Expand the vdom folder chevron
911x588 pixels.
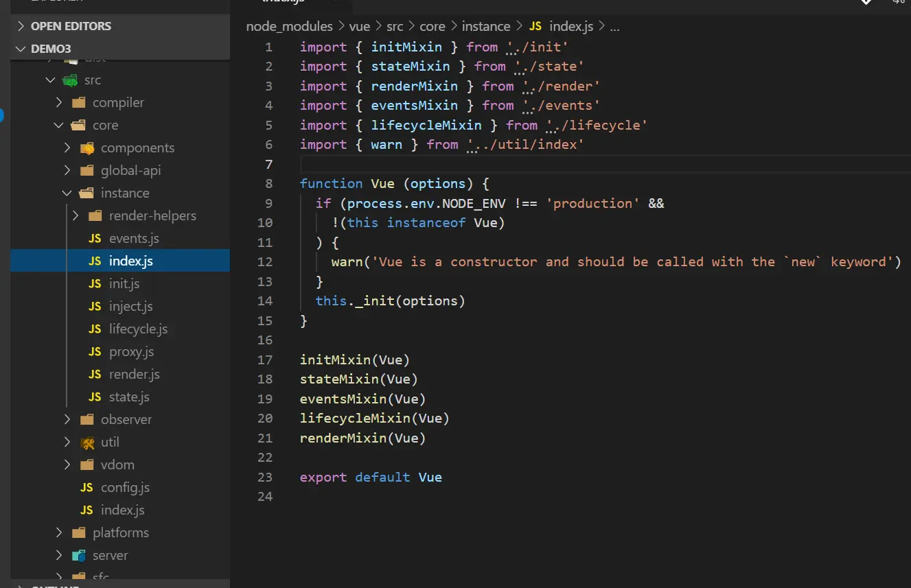[x=67, y=465]
